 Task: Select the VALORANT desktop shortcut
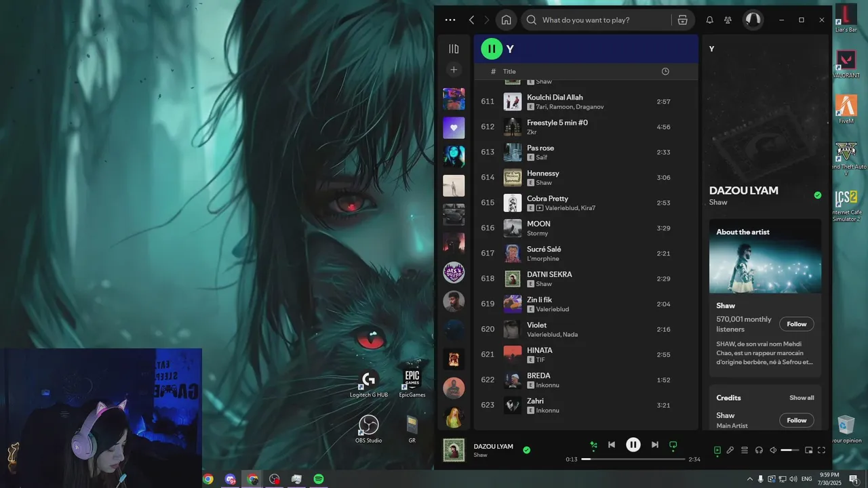pyautogui.click(x=846, y=64)
